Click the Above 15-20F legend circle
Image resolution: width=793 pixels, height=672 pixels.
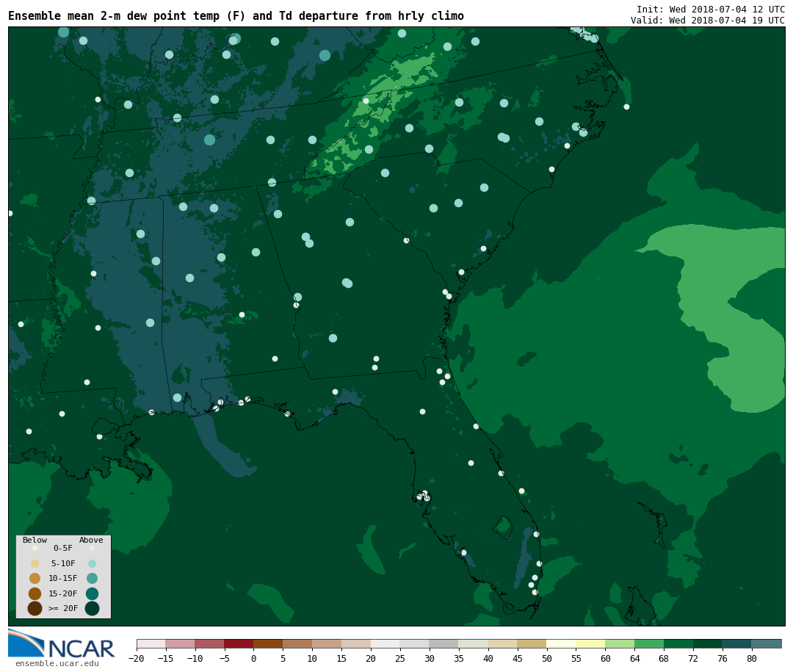[x=92, y=593]
